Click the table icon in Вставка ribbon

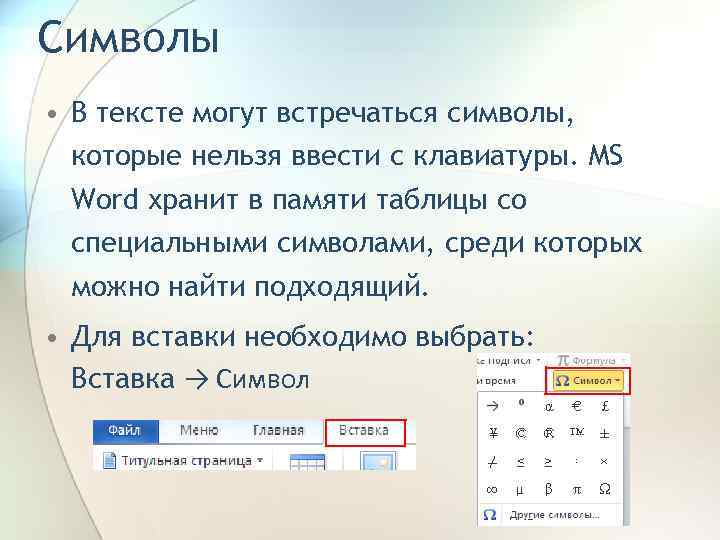[307, 461]
